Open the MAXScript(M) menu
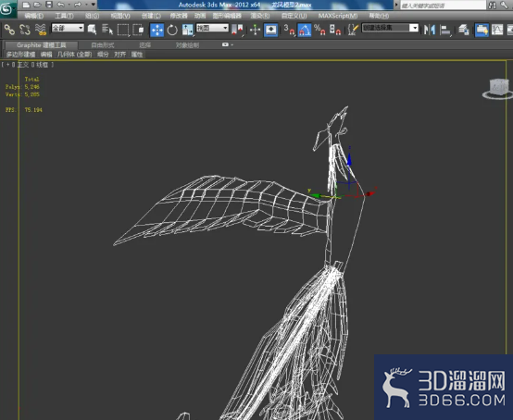 tap(338, 16)
